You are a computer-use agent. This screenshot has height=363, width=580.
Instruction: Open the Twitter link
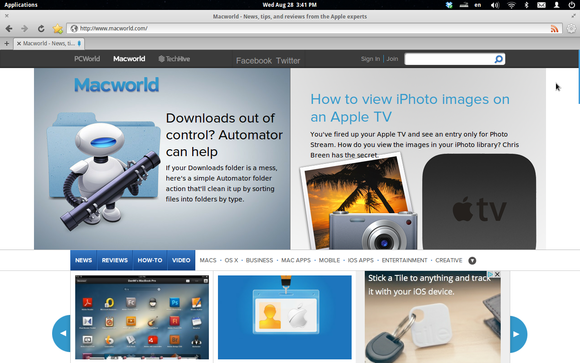tap(288, 61)
